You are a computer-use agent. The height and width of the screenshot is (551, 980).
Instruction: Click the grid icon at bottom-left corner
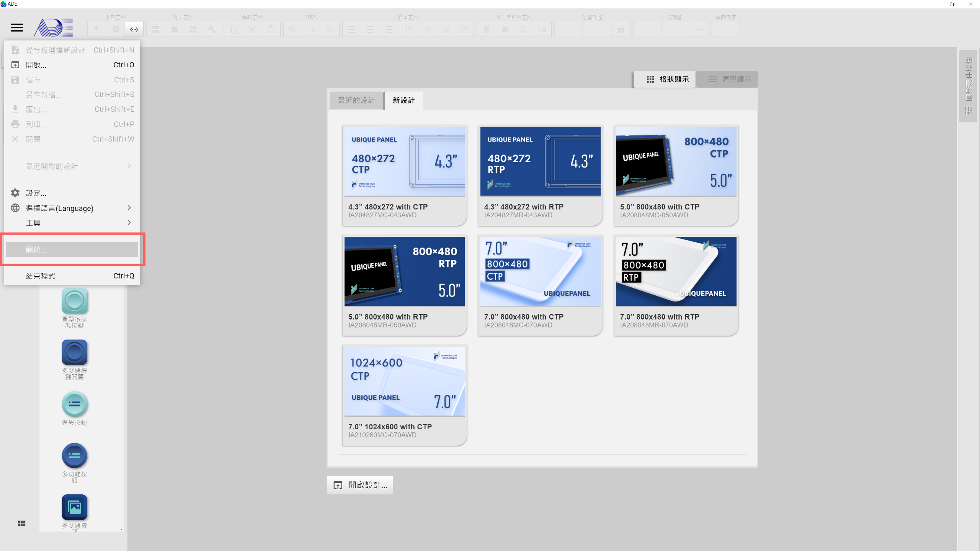coord(22,523)
